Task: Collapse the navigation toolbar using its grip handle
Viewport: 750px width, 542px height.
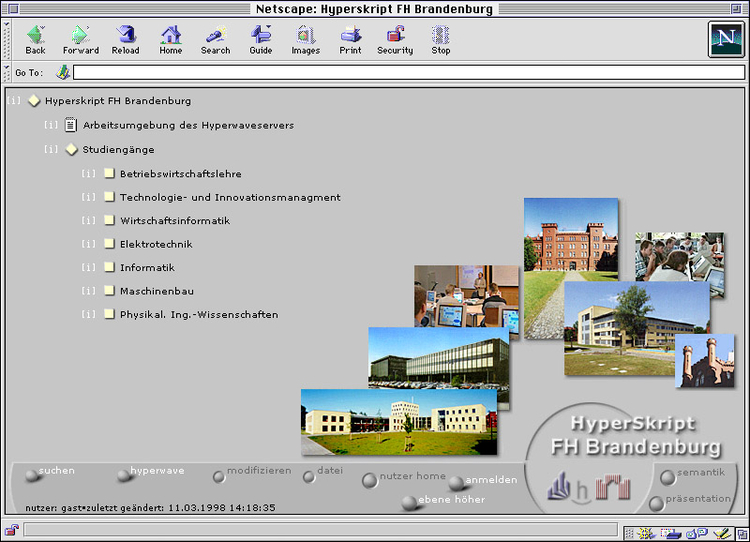Action: 6,40
